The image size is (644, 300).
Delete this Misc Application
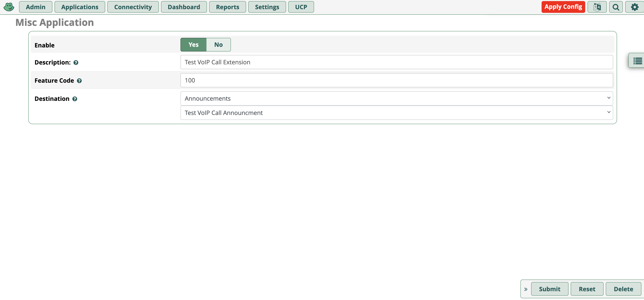click(x=623, y=289)
